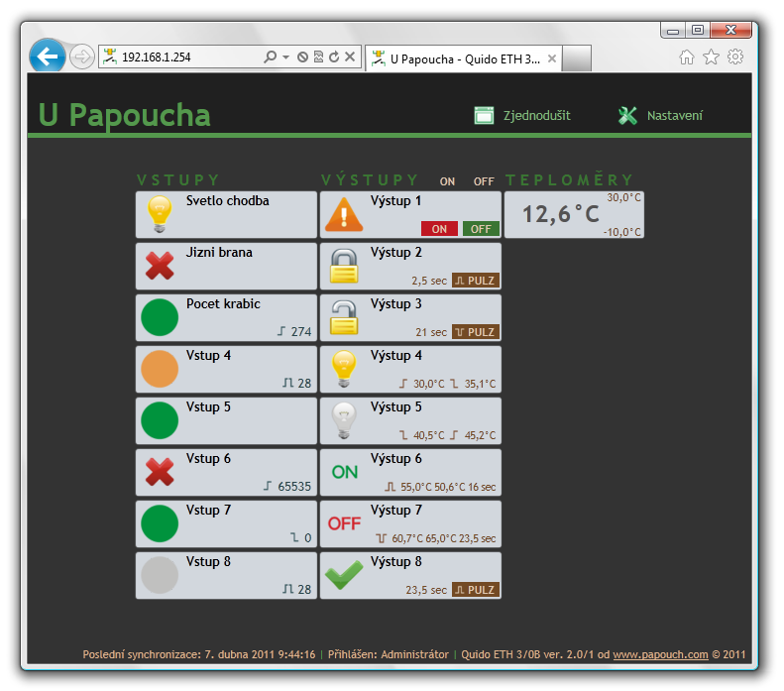Image resolution: width=784 pixels, height=691 pixels.
Task: Click the green circle for Vstup 7
Action: click(x=160, y=523)
